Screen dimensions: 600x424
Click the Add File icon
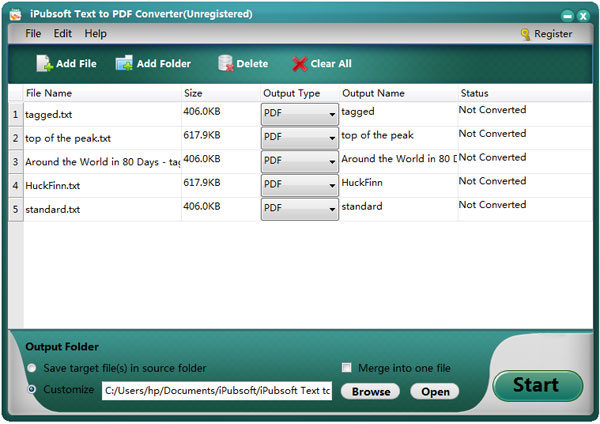click(x=44, y=64)
